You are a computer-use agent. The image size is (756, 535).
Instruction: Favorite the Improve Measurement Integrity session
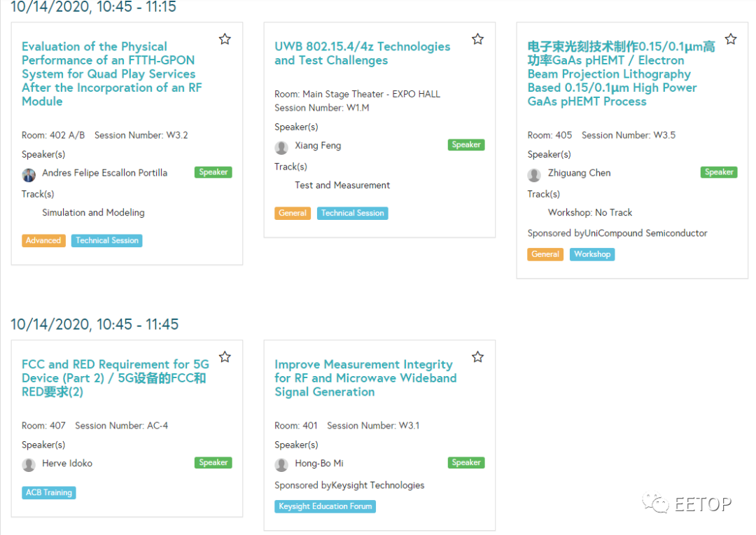point(477,357)
